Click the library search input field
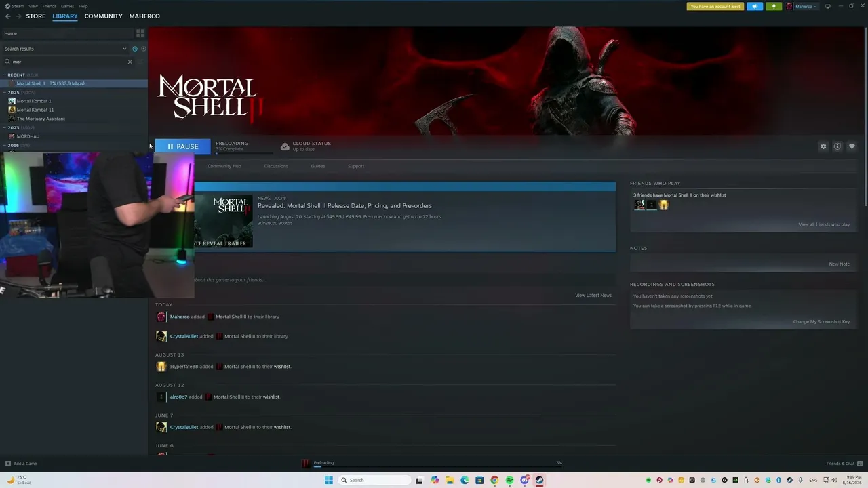 (x=70, y=62)
